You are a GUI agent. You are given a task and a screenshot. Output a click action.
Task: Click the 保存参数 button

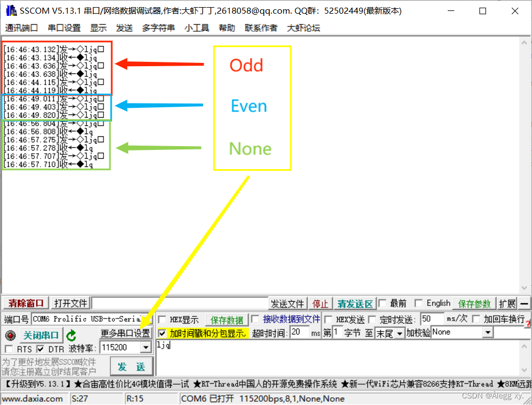pos(475,304)
